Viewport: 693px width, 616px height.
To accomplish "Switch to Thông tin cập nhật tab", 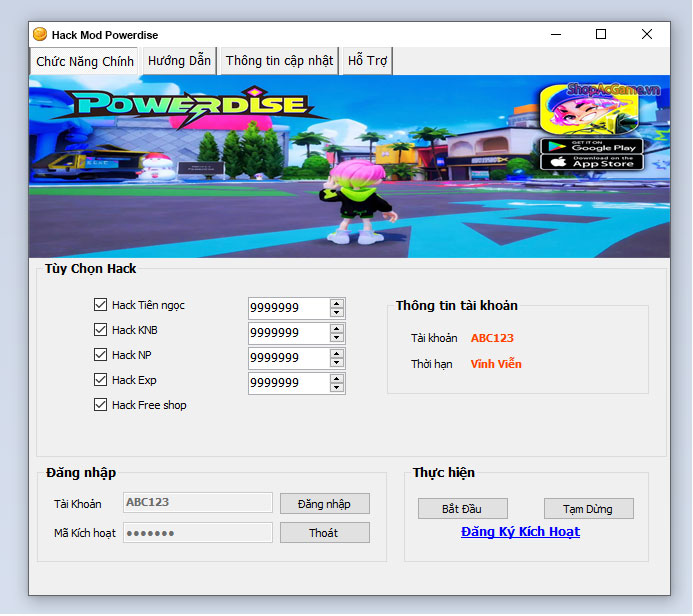I will click(x=279, y=61).
